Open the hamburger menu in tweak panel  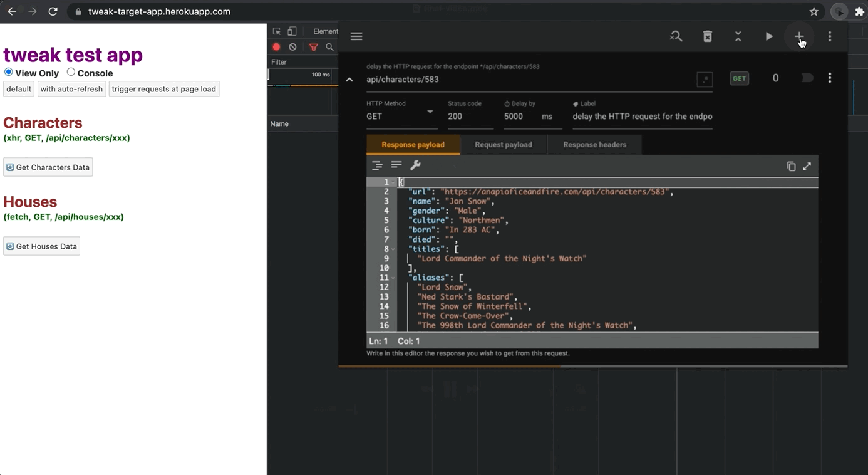356,36
